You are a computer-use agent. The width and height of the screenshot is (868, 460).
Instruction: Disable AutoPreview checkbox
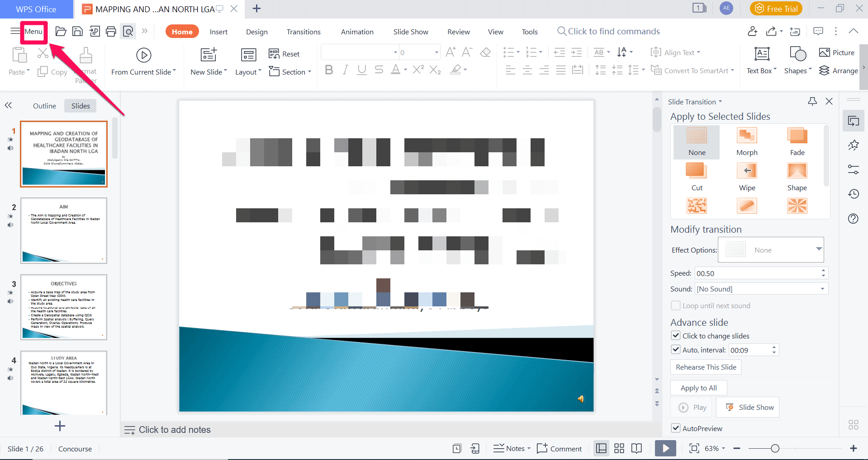coord(676,428)
